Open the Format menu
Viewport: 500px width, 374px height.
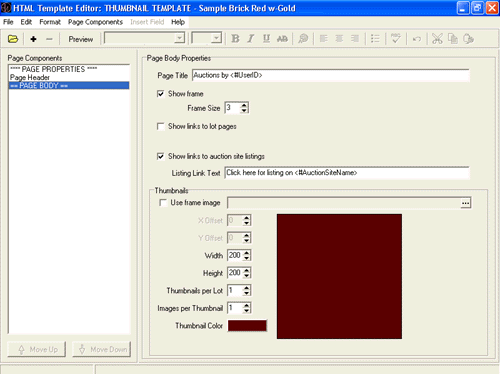[50, 22]
